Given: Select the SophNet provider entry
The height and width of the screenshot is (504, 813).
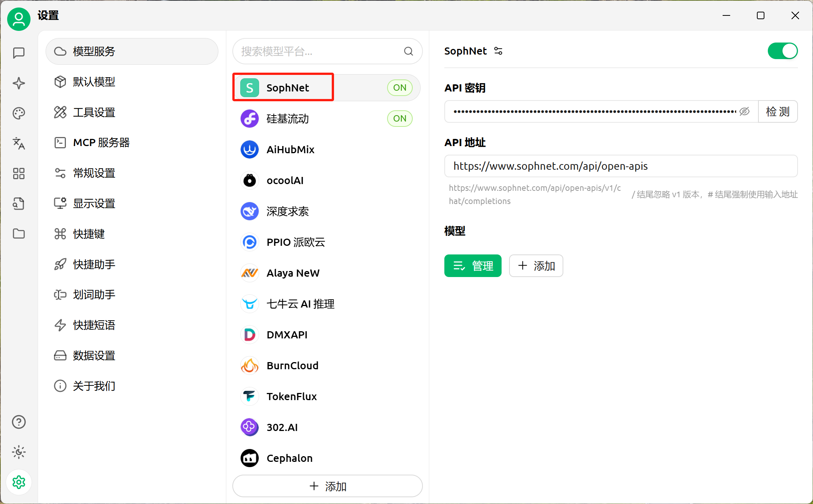Looking at the screenshot, I should click(x=326, y=88).
